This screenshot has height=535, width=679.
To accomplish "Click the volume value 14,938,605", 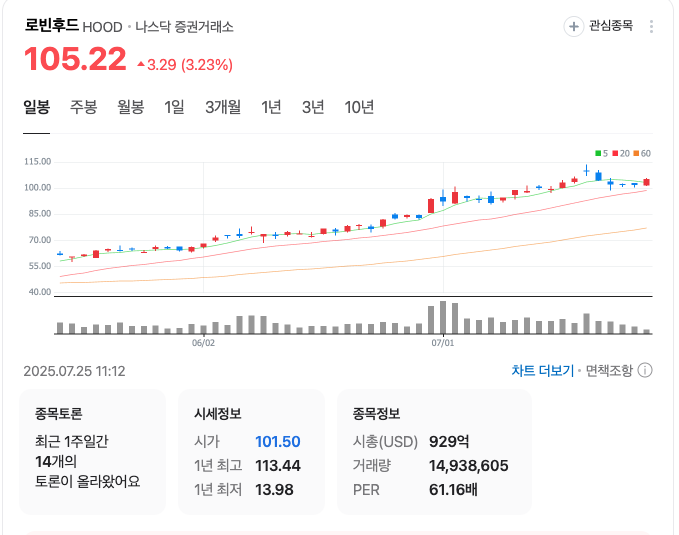I will pyautogui.click(x=469, y=466).
